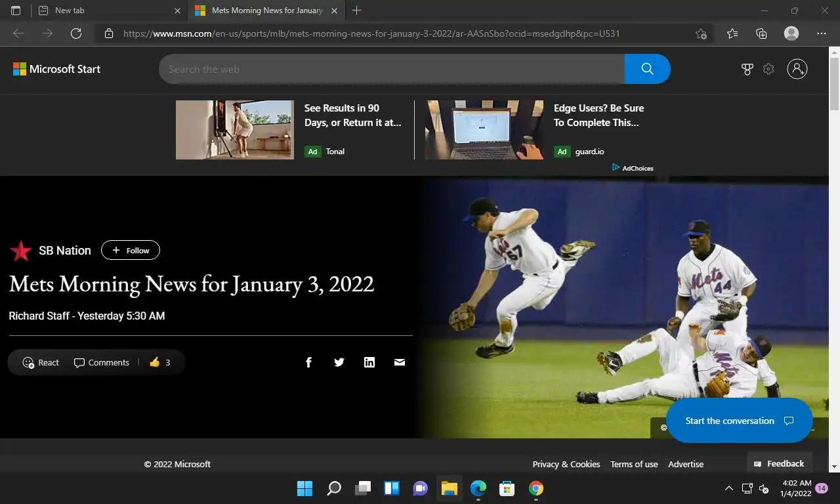Click the SB Nation red star logo
This screenshot has width=840, height=504.
20,250
